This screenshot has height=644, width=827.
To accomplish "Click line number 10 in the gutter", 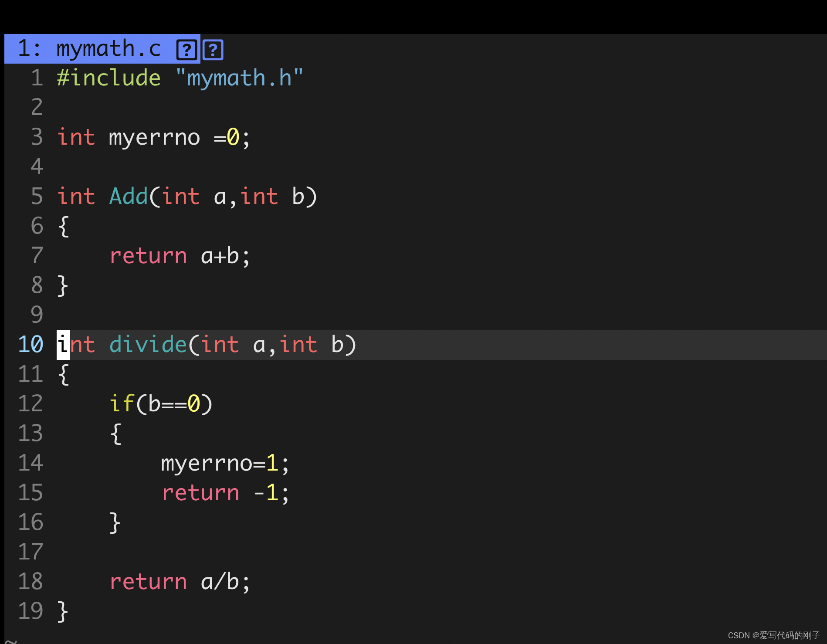I will pos(31,345).
